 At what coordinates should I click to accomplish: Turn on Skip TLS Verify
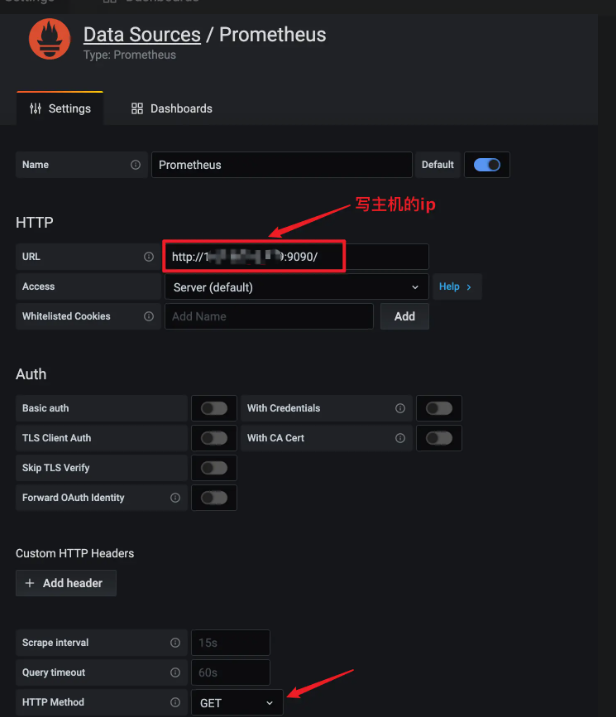pos(213,468)
